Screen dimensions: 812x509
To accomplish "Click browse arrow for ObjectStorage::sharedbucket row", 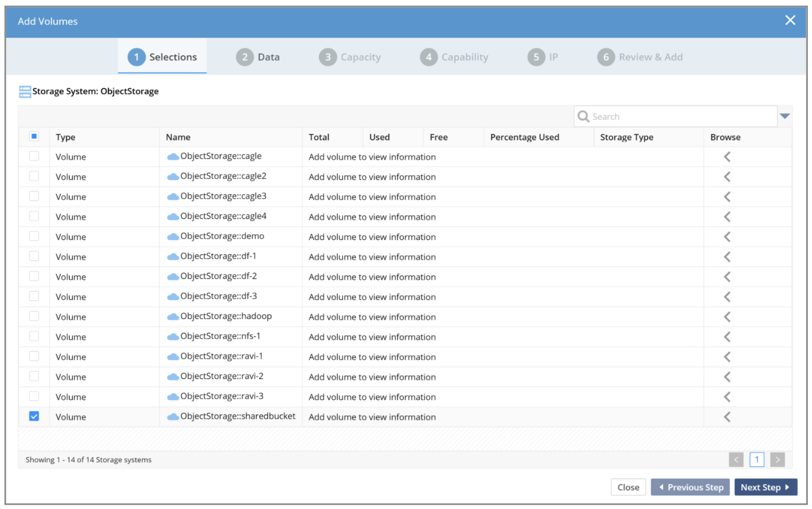I will pyautogui.click(x=727, y=417).
